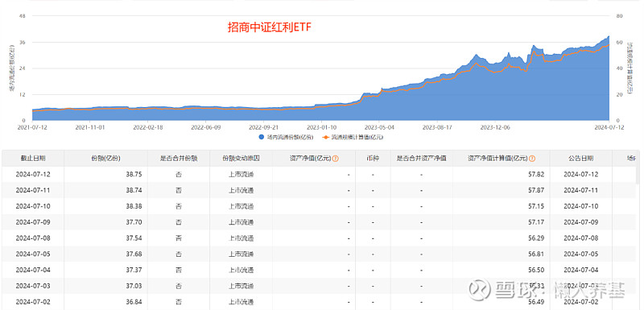This screenshot has height=310, width=644.
Task: Click share value 36.84
Action: [134, 301]
